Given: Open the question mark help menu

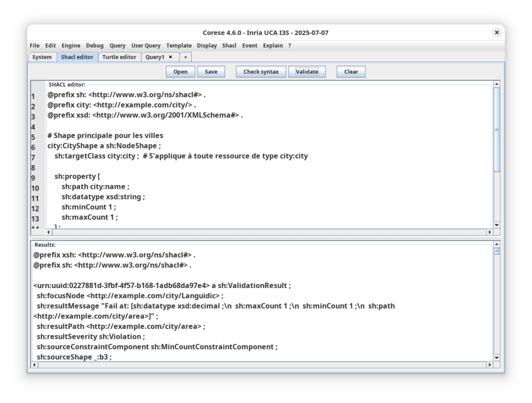Looking at the screenshot, I should pyautogui.click(x=290, y=45).
